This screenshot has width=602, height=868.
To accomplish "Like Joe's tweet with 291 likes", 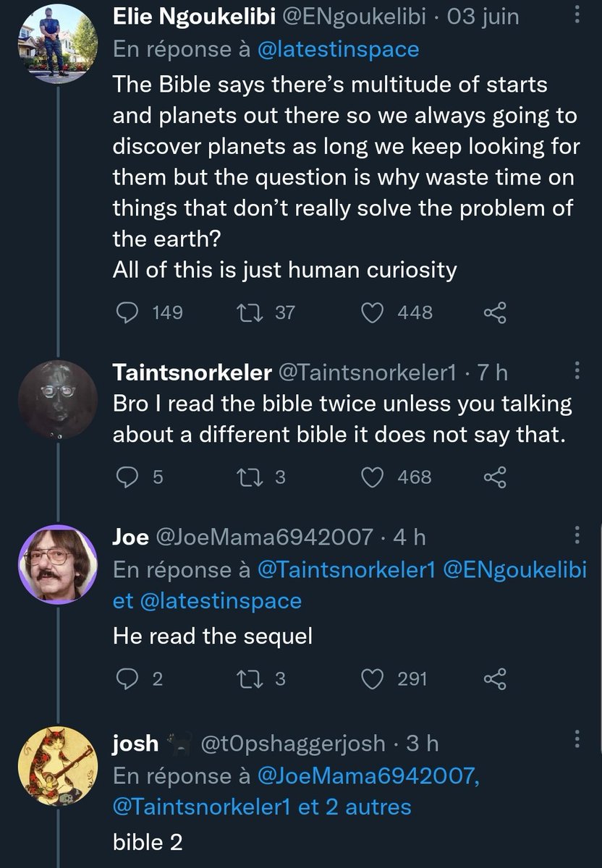I will click(373, 678).
